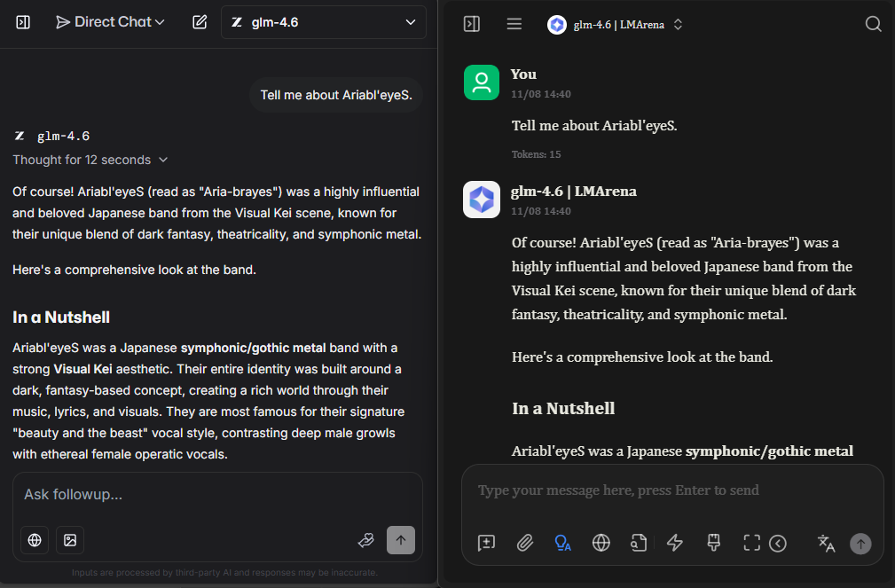This screenshot has width=895, height=588.
Task: Click the circled left-chevron collapse icon
Action: click(778, 544)
